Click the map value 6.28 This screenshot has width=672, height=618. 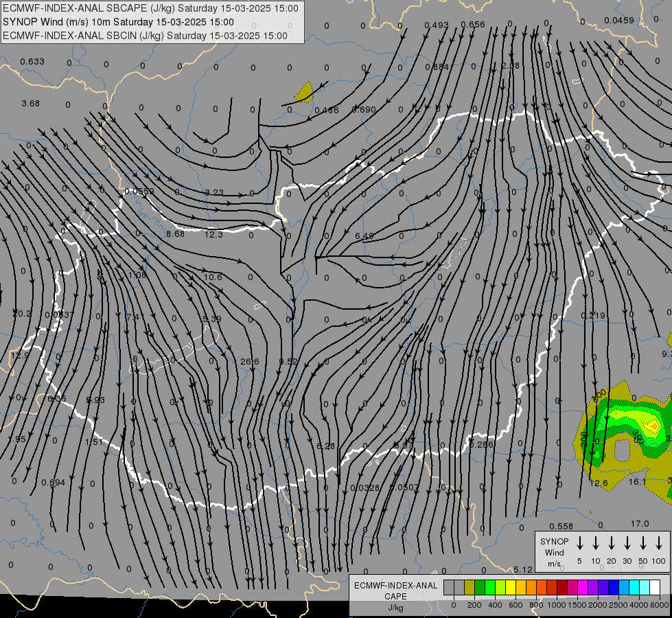[325, 446]
